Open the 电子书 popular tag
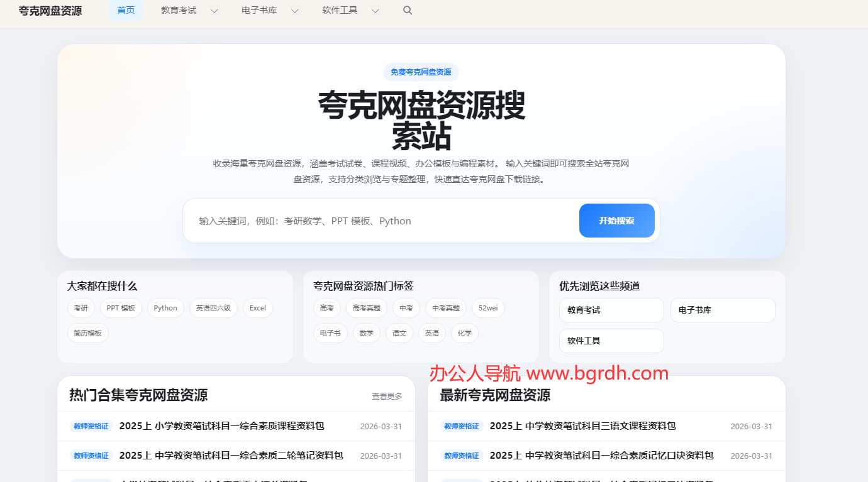The width and height of the screenshot is (868, 482). click(330, 333)
